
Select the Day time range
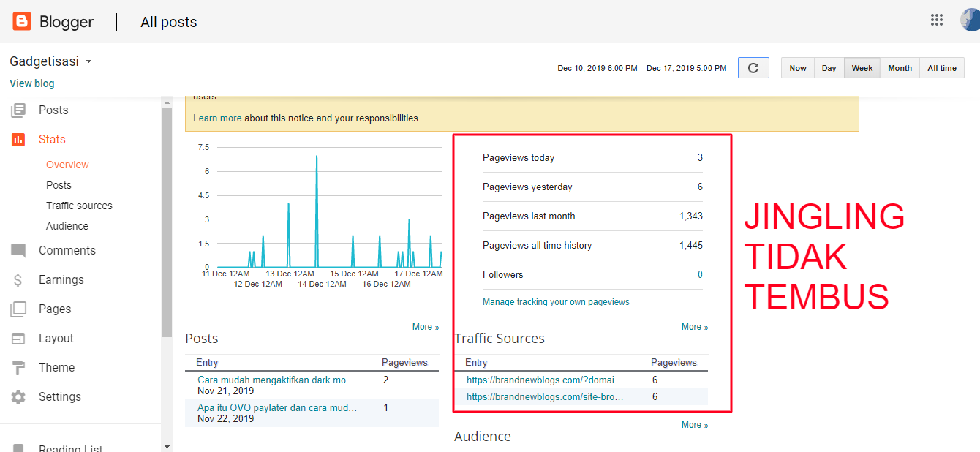point(829,68)
